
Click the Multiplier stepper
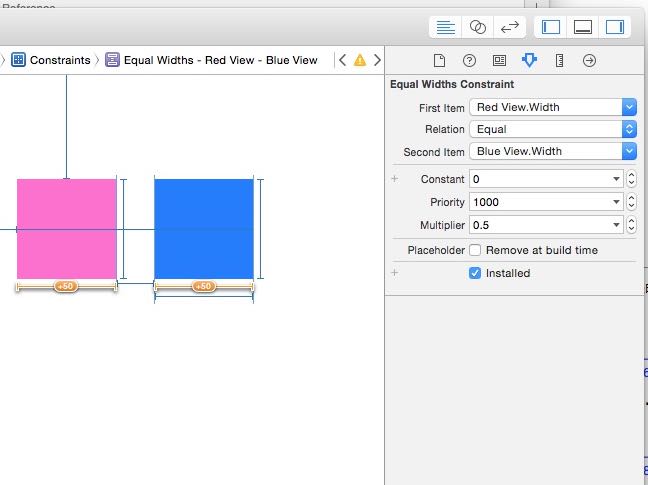(631, 225)
